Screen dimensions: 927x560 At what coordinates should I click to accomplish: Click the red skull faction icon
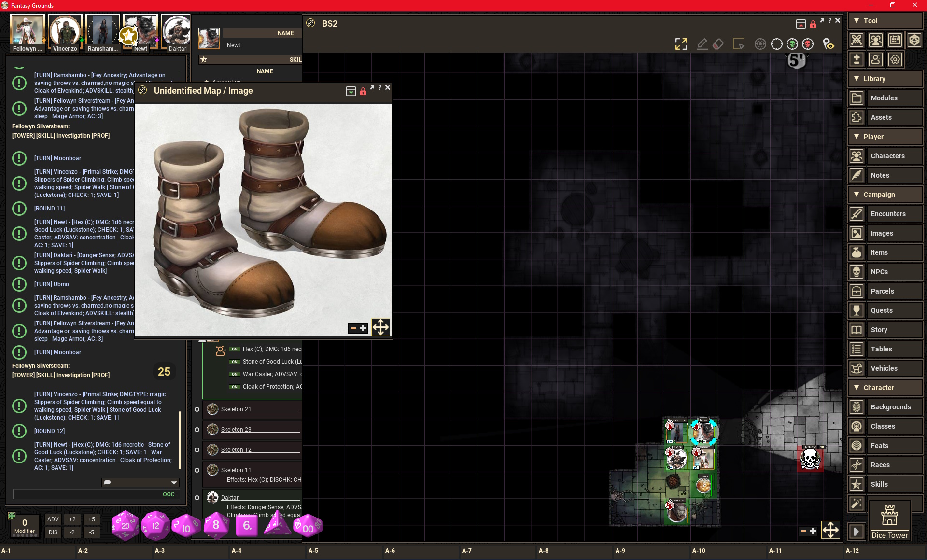pos(808,44)
